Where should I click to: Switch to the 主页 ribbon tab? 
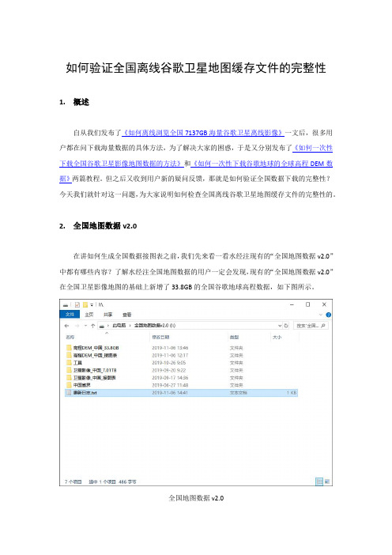[x=89, y=315]
